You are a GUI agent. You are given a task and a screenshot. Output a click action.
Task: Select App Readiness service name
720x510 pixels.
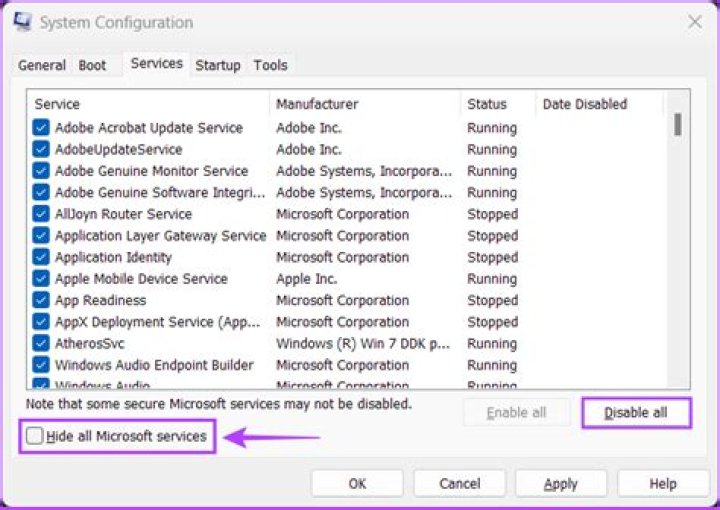[101, 300]
